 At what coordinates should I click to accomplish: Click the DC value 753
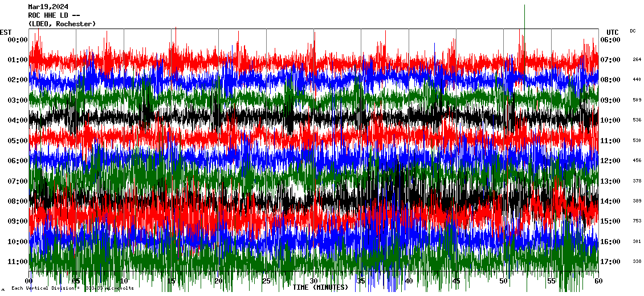pos(637,221)
